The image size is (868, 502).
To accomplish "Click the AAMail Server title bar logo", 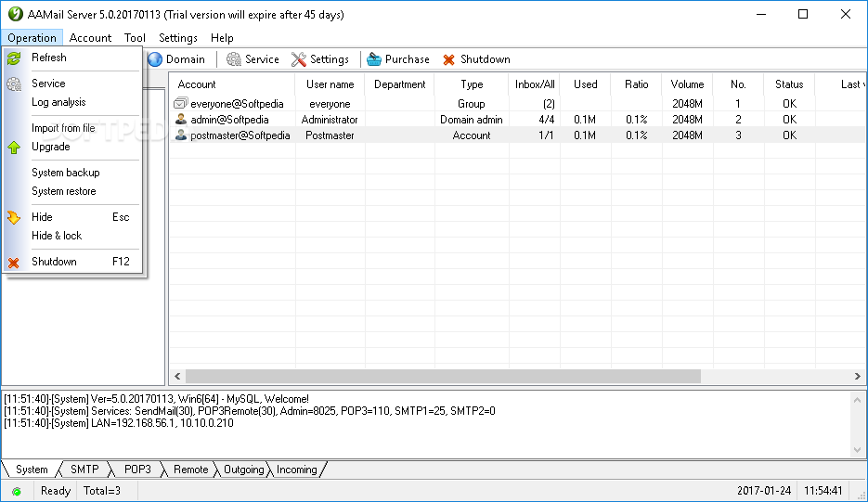I will [16, 15].
